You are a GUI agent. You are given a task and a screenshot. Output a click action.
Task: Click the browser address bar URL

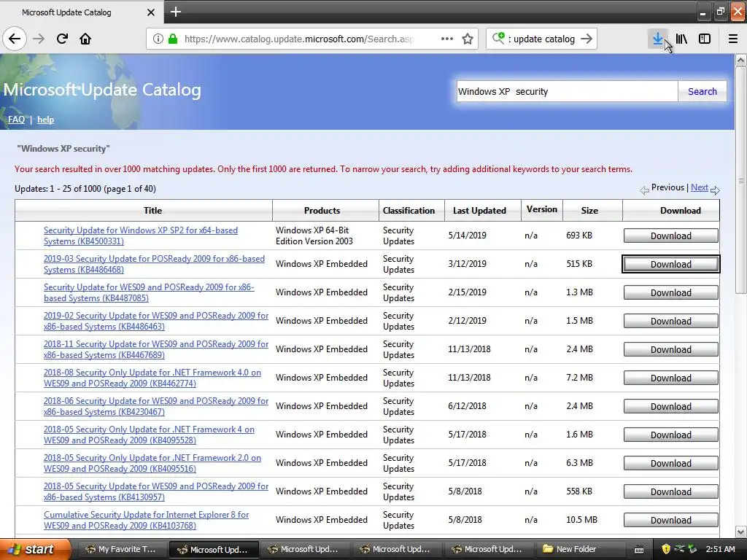coord(299,39)
